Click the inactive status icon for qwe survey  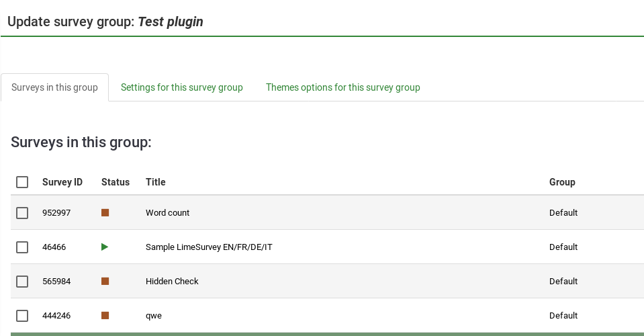click(x=105, y=316)
